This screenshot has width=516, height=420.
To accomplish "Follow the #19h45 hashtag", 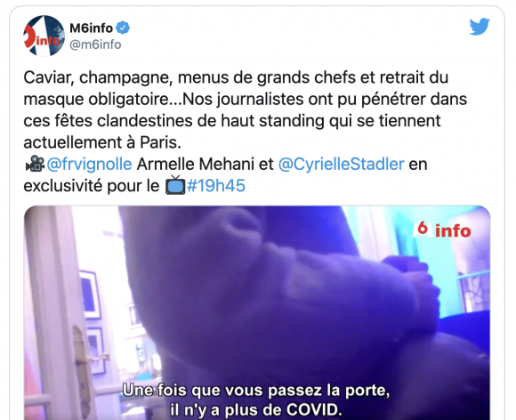I will tap(216, 186).
